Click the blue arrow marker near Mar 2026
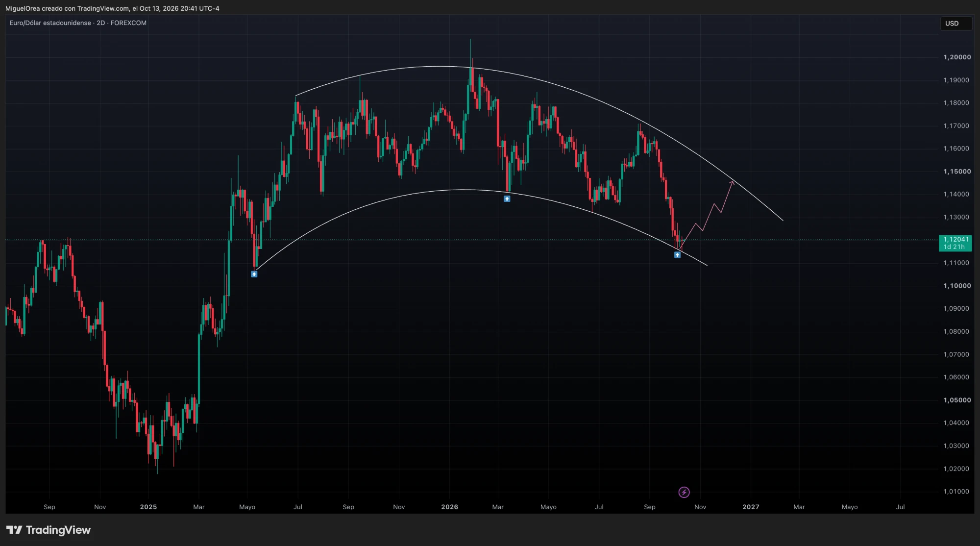Viewport: 980px width, 546px height. [x=507, y=199]
